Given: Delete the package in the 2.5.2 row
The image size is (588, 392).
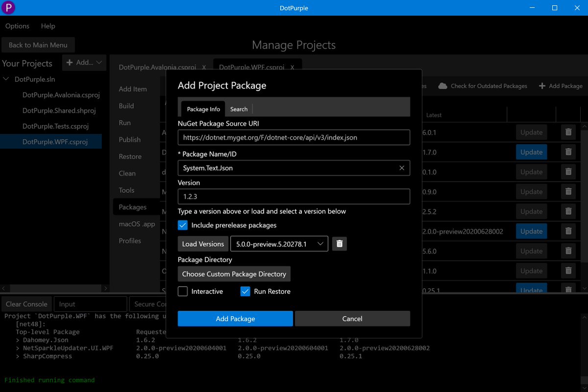Looking at the screenshot, I should (568, 211).
